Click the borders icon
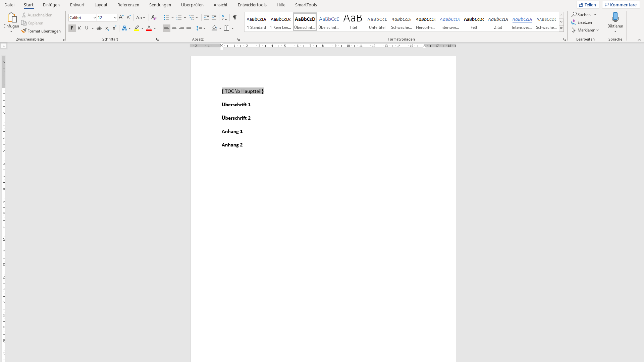 coord(227,28)
